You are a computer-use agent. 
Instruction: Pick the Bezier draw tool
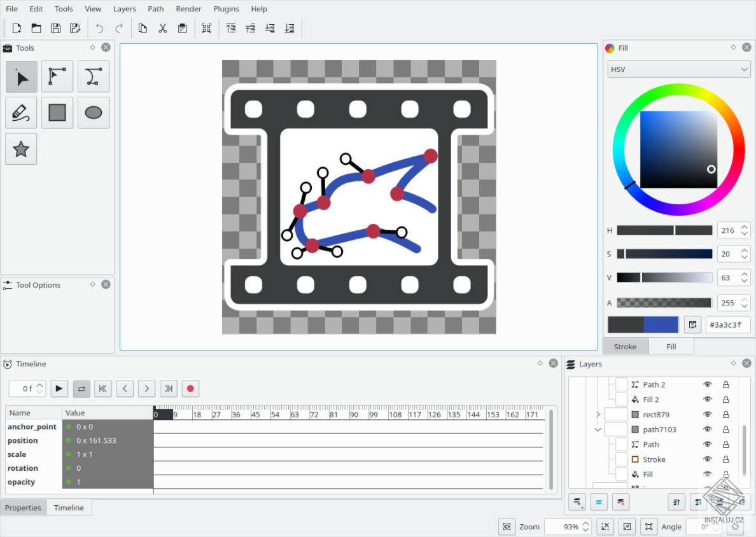[94, 77]
